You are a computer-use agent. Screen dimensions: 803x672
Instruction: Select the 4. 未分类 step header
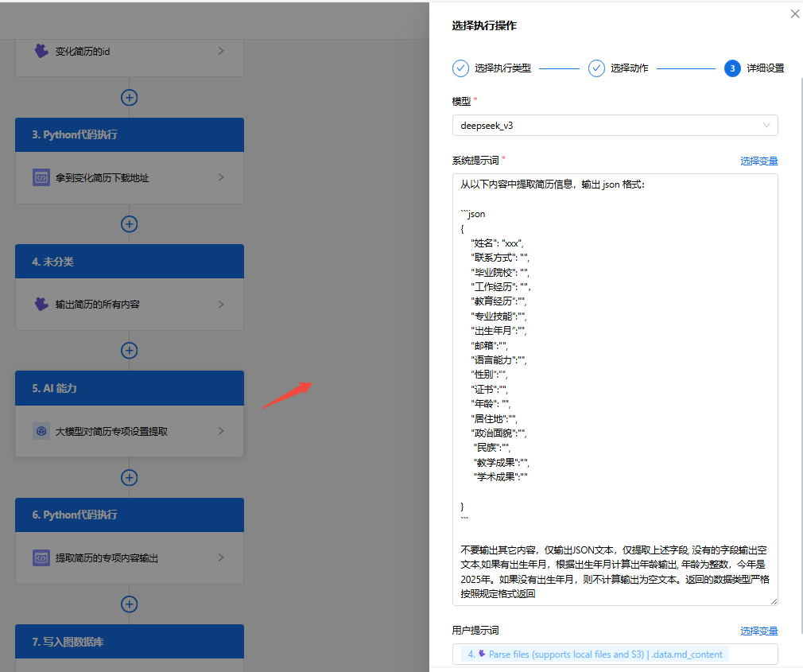130,262
